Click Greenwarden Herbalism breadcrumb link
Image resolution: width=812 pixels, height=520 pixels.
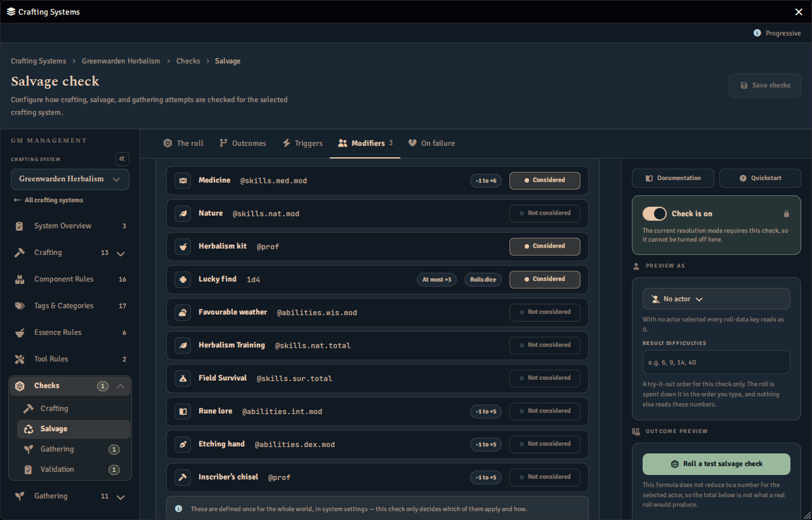(x=121, y=61)
